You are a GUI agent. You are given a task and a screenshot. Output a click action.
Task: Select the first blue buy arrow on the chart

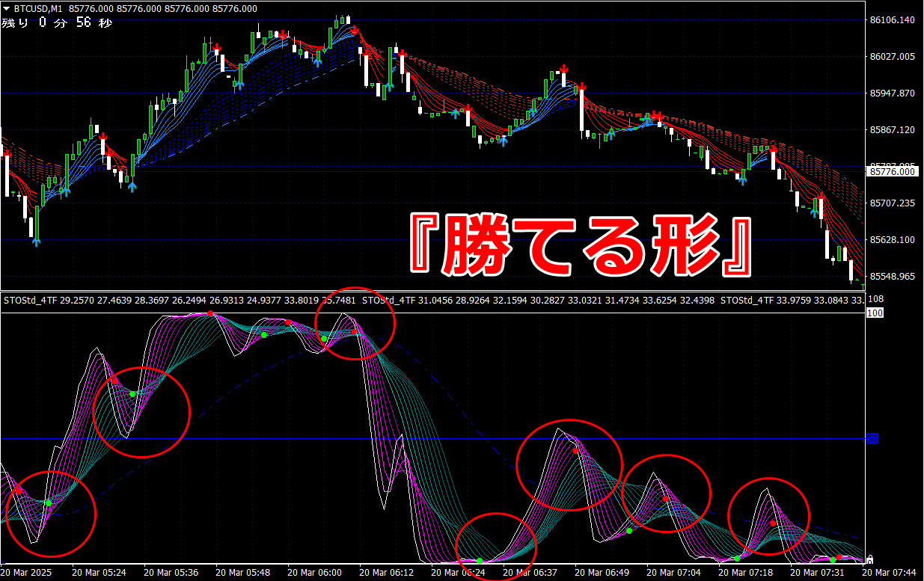(x=36, y=241)
